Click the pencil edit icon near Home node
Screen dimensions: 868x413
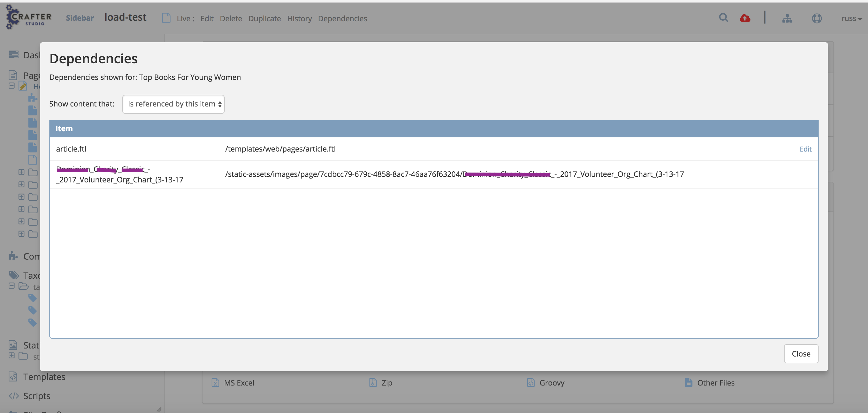click(23, 86)
